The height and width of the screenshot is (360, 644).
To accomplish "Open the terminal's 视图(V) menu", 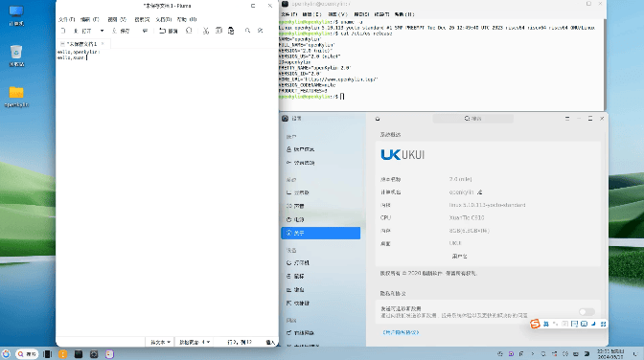I will (337, 14).
